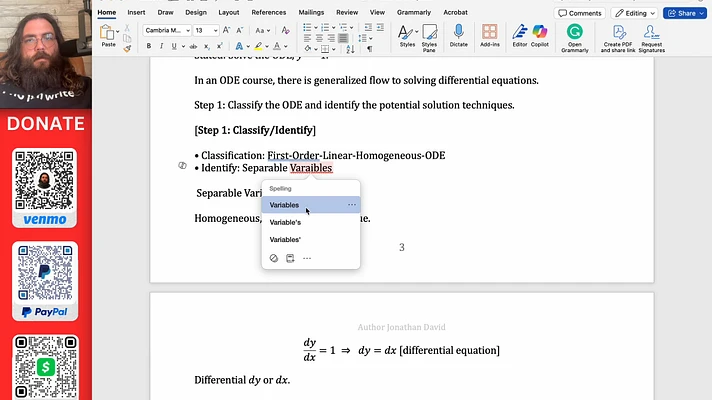Increase font size with the larger A

pyautogui.click(x=227, y=30)
